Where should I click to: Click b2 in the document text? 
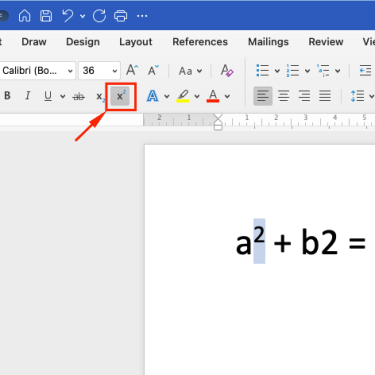(319, 242)
